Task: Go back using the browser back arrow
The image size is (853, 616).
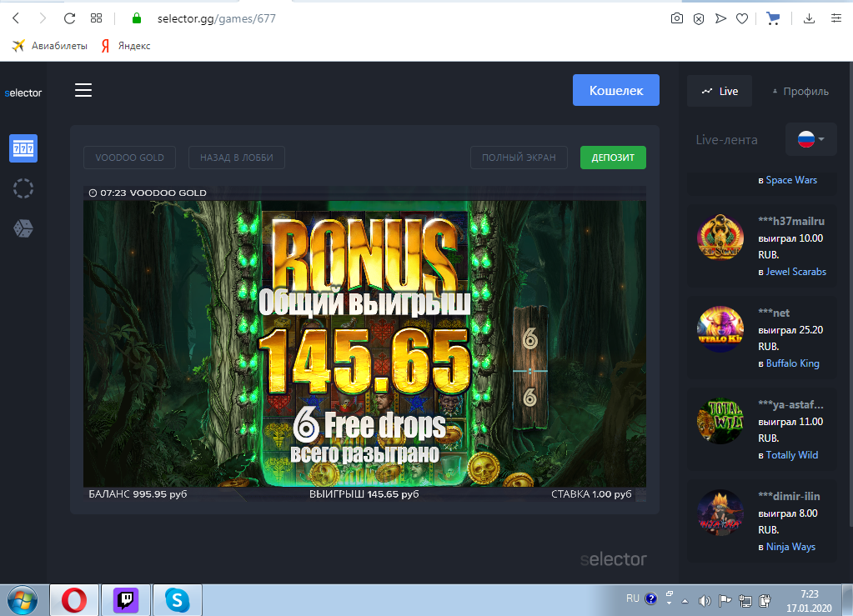Action: tap(16, 18)
